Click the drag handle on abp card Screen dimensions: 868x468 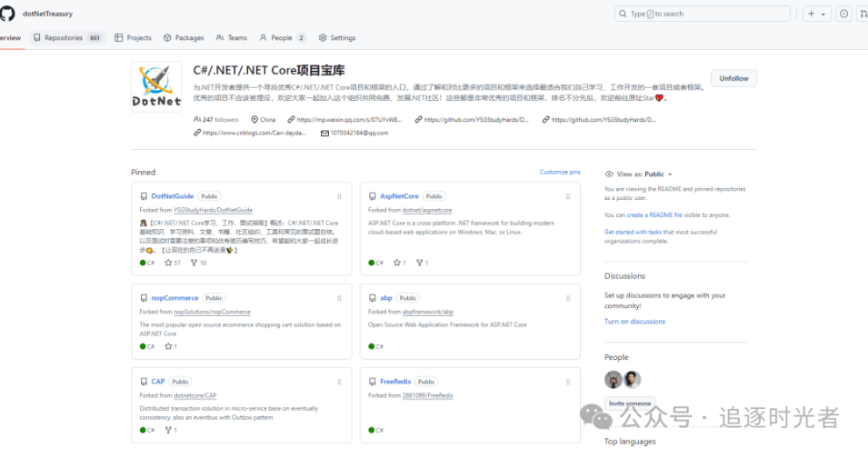[x=568, y=298]
